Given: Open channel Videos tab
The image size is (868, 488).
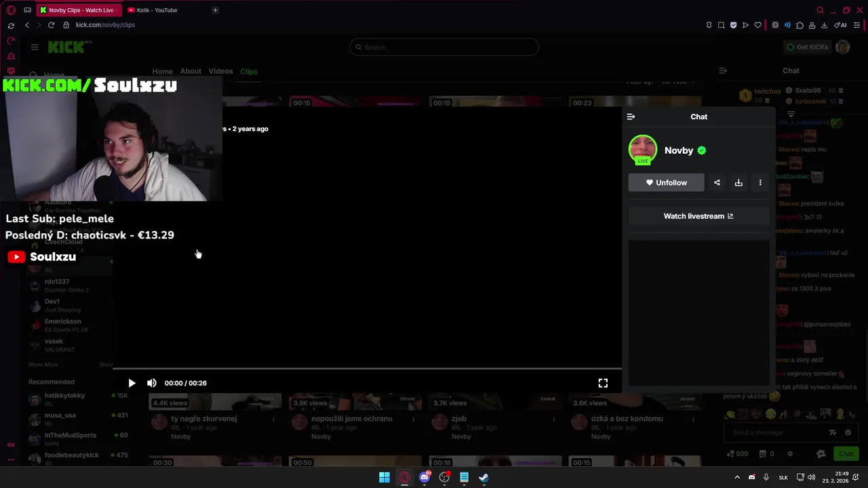Looking at the screenshot, I should 220,71.
